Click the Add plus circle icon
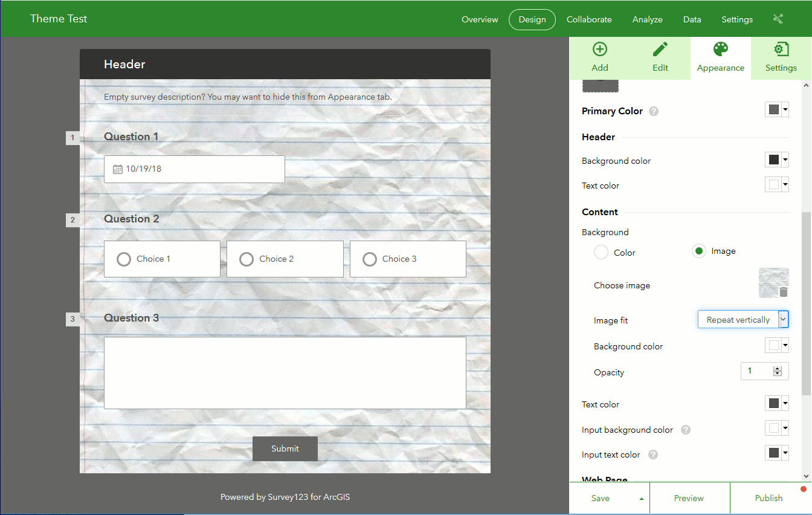 pyautogui.click(x=599, y=50)
